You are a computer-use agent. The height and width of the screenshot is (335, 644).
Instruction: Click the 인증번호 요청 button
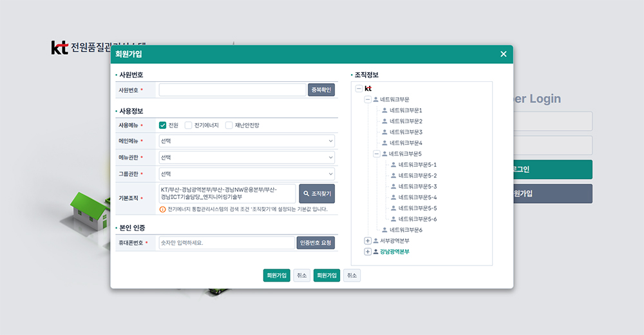click(x=316, y=243)
